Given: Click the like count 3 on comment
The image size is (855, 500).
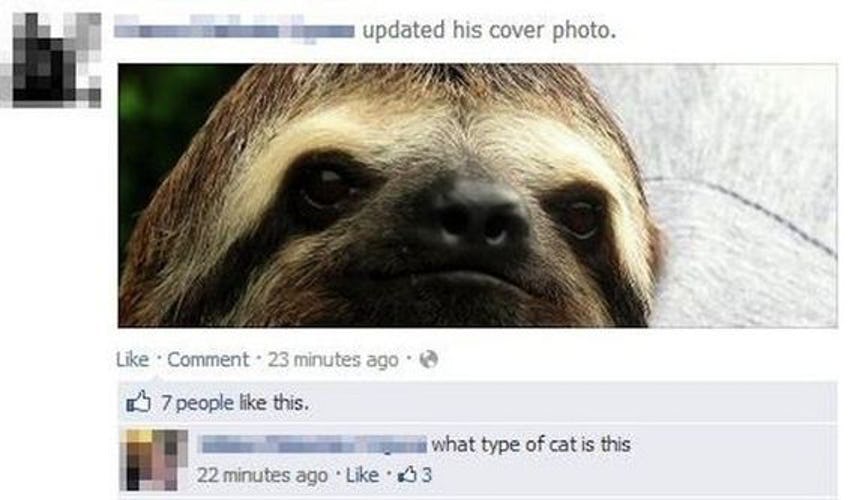Looking at the screenshot, I should [x=426, y=475].
